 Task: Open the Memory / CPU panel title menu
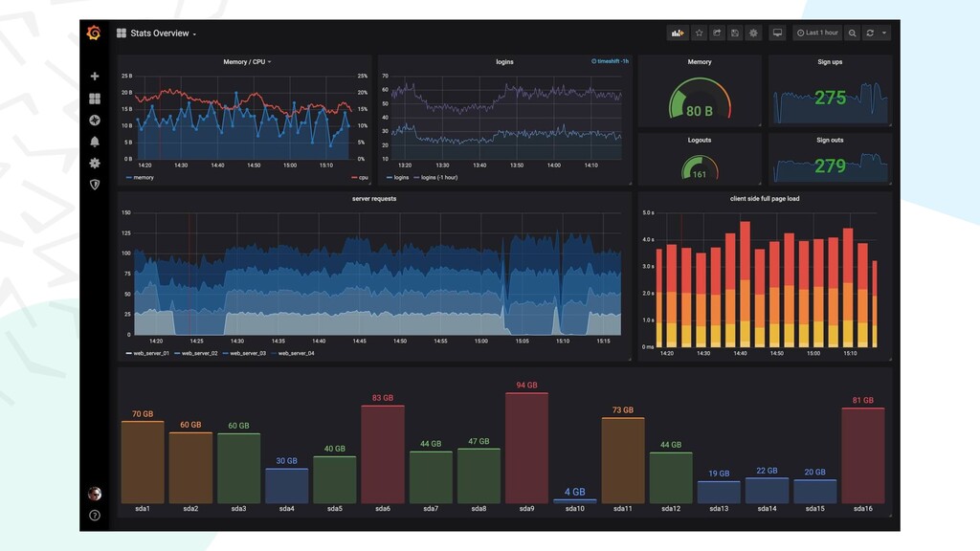[x=247, y=62]
